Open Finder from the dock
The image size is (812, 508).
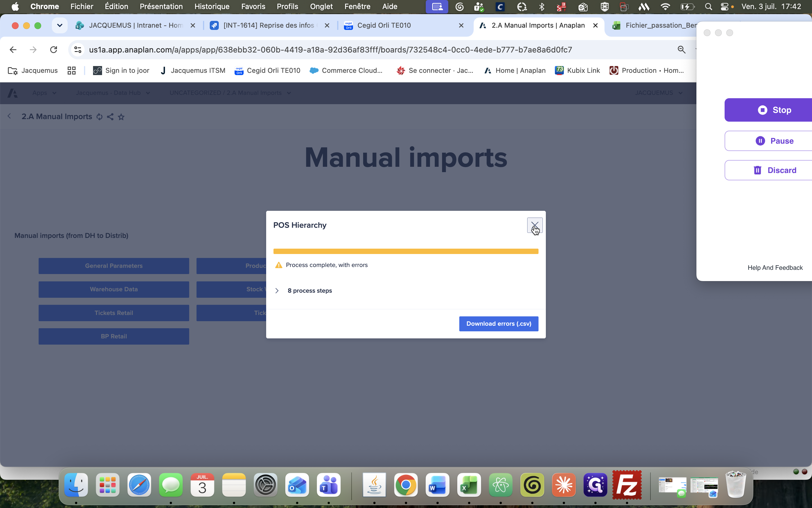76,485
